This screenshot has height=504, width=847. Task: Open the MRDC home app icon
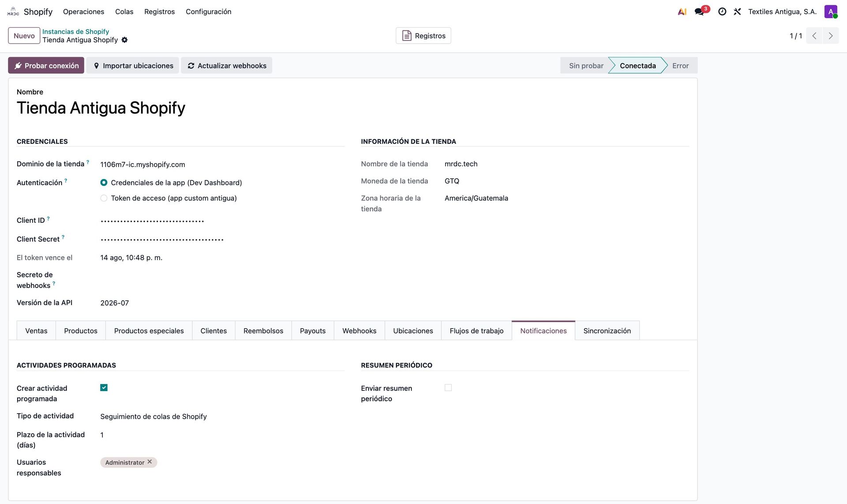point(13,11)
